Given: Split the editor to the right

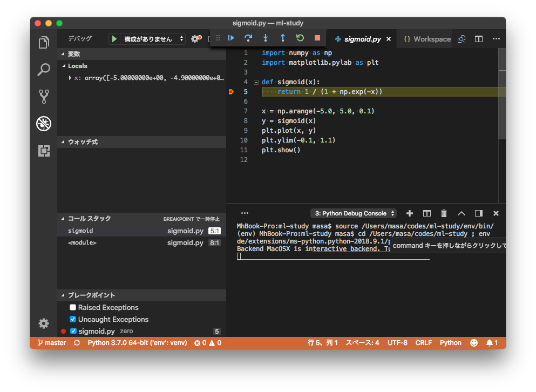Looking at the screenshot, I should [x=479, y=39].
